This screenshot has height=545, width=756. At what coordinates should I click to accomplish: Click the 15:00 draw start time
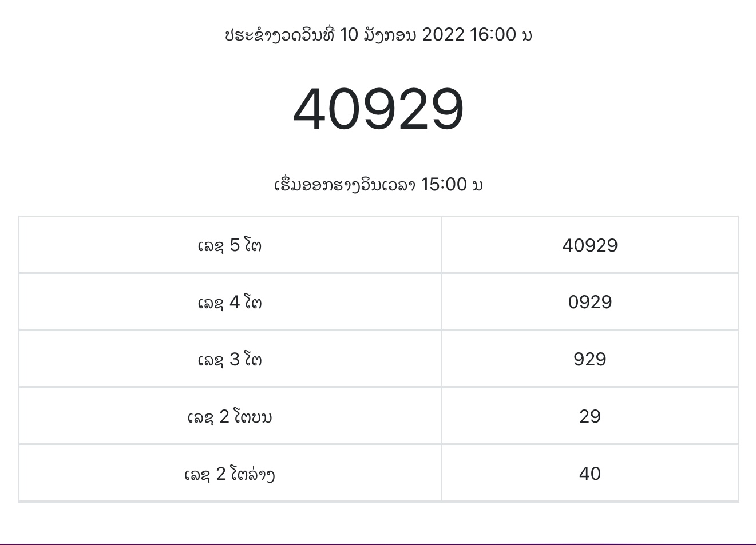(x=444, y=185)
